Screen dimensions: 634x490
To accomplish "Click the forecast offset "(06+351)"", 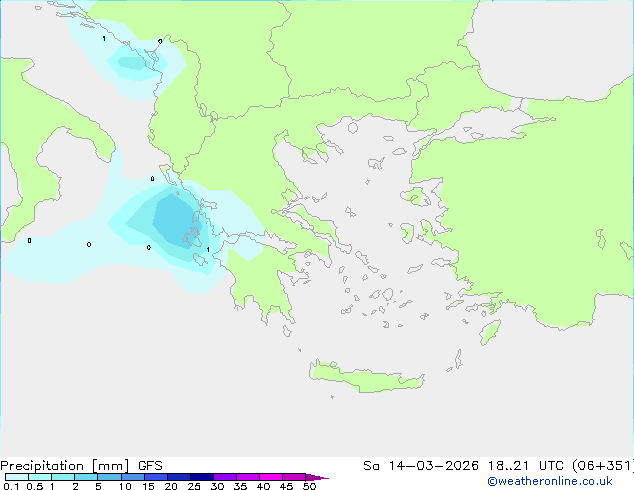I will 603,466.
